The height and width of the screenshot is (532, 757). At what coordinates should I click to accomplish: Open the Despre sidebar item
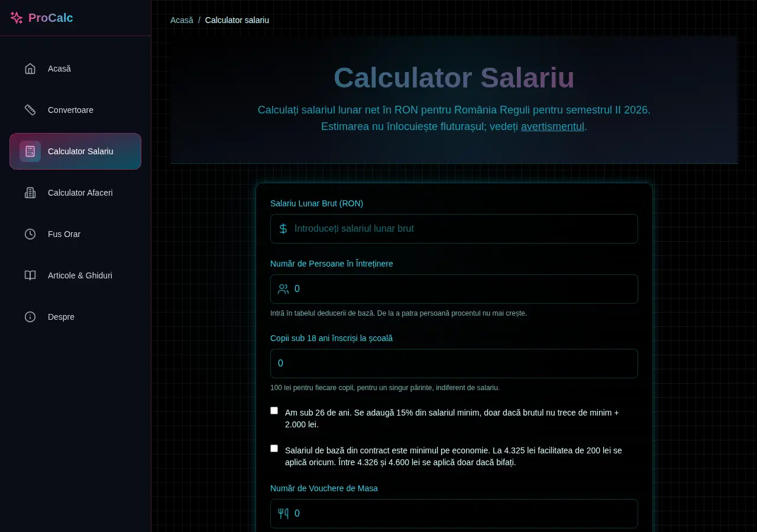75,317
